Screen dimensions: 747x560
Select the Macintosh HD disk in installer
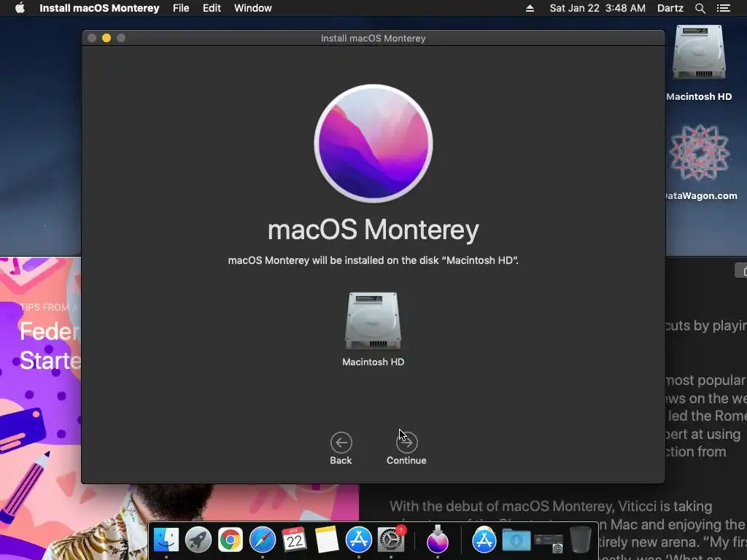click(x=373, y=322)
